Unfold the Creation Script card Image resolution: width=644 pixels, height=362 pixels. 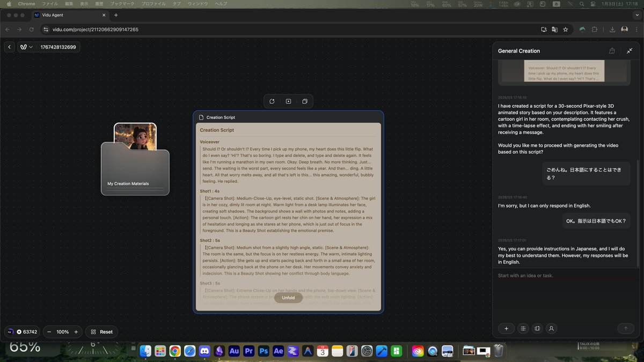click(288, 298)
